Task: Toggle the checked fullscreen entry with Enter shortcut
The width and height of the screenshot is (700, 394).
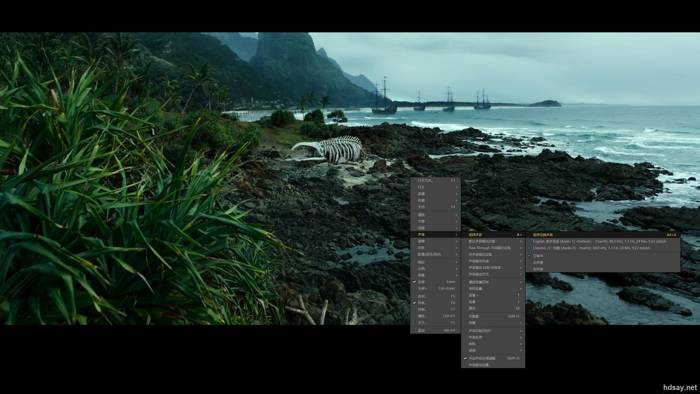Action: tap(435, 282)
